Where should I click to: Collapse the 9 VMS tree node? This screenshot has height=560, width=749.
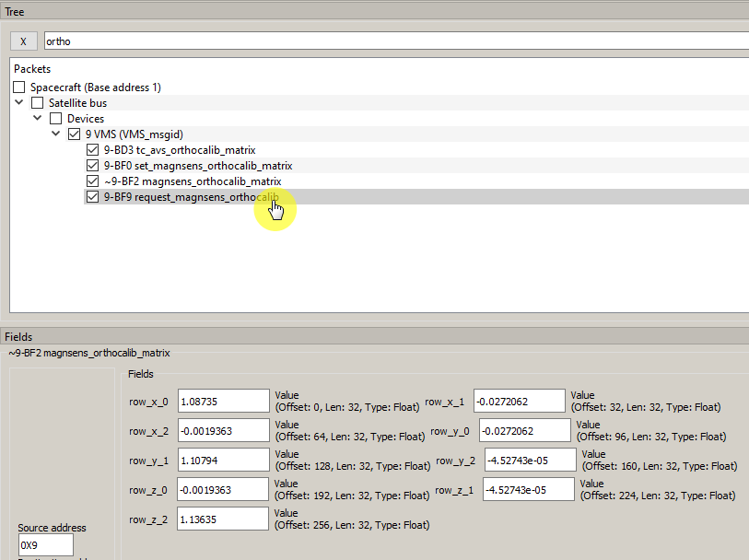point(56,134)
